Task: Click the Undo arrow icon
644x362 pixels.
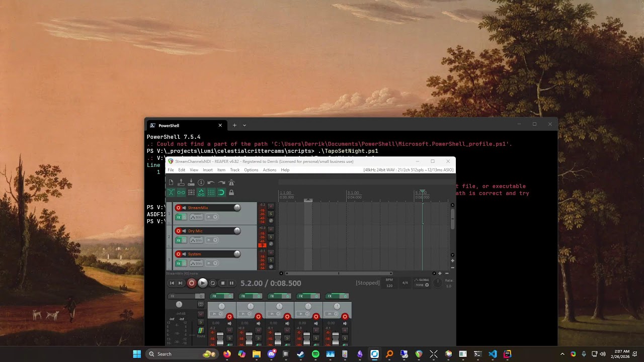Action: 211,183
